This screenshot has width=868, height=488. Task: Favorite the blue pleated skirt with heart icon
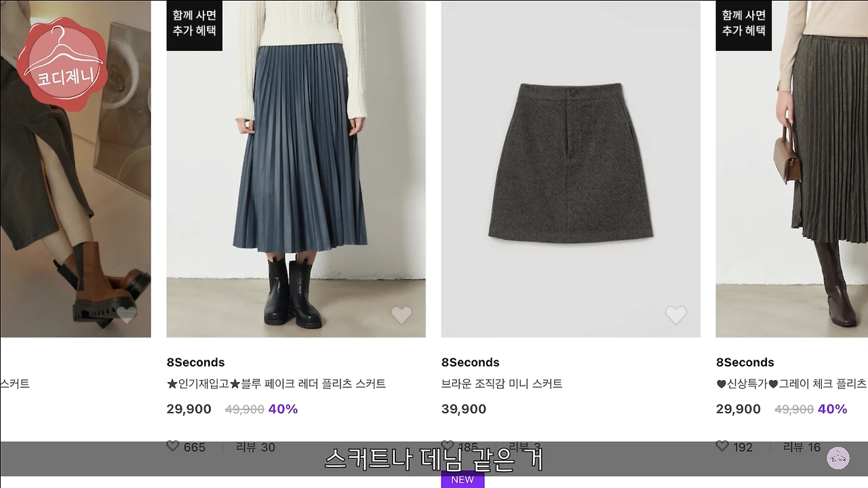[x=401, y=316]
